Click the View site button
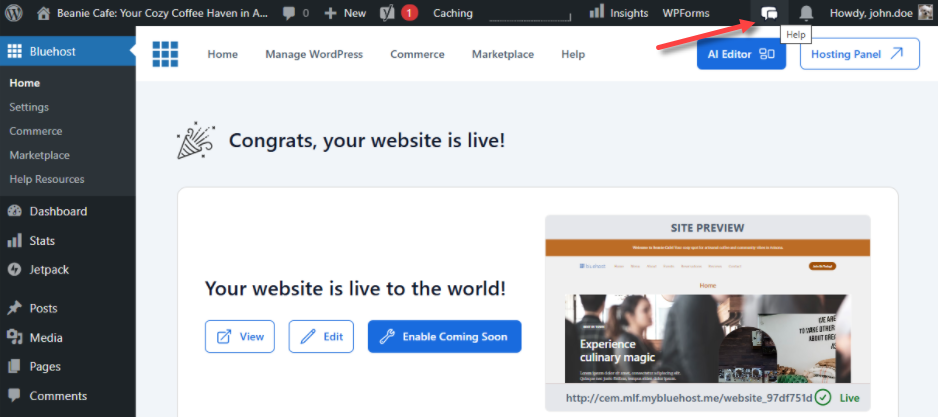Viewport: 938px width, 417px height. pyautogui.click(x=240, y=337)
